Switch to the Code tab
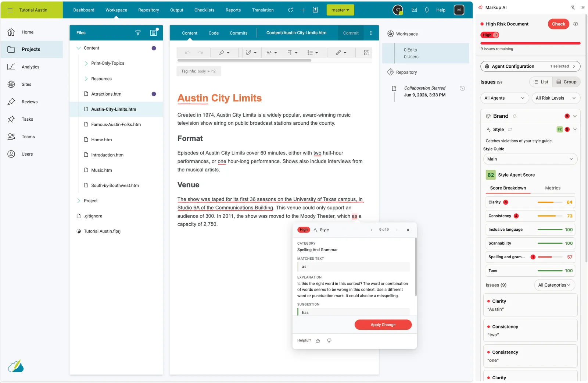588x383 pixels. click(214, 33)
